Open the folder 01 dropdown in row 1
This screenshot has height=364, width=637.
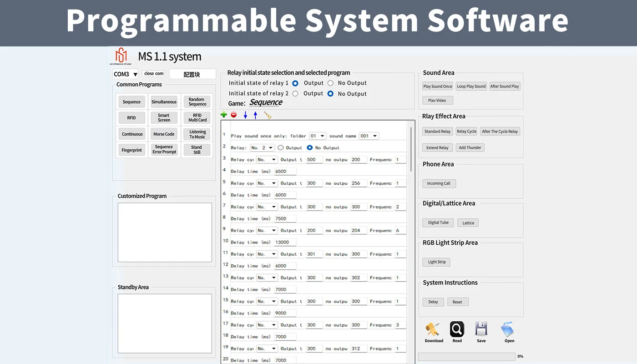click(318, 136)
